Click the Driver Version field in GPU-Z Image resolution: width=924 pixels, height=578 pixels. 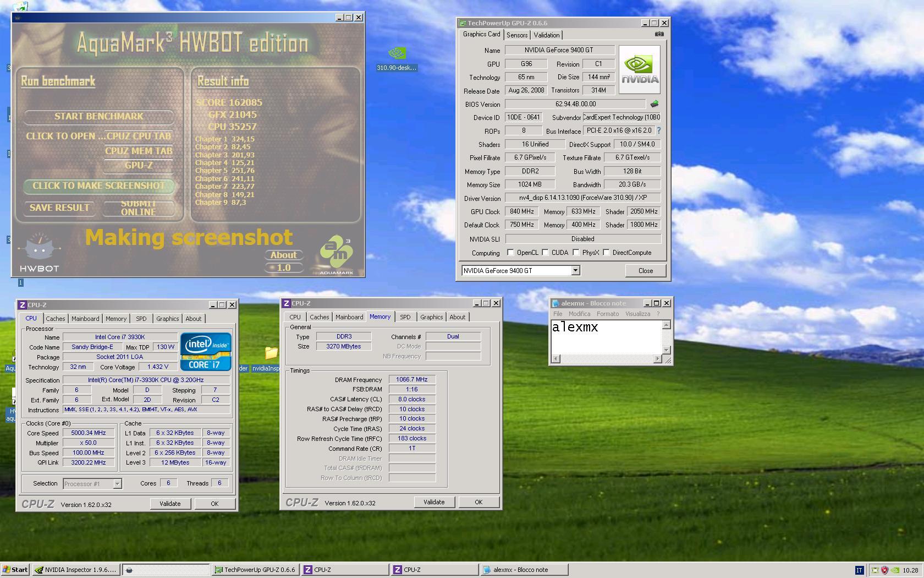583,198
